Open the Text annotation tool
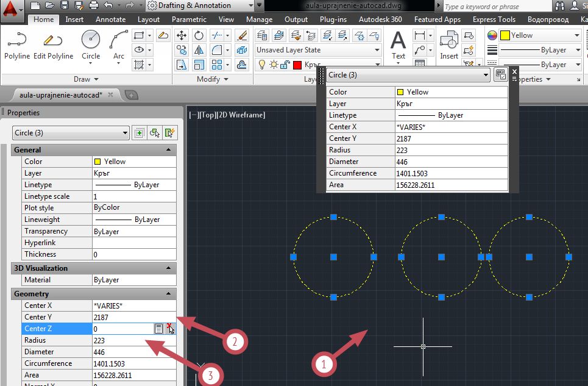Screen dimensions: 588x386 click(x=398, y=45)
